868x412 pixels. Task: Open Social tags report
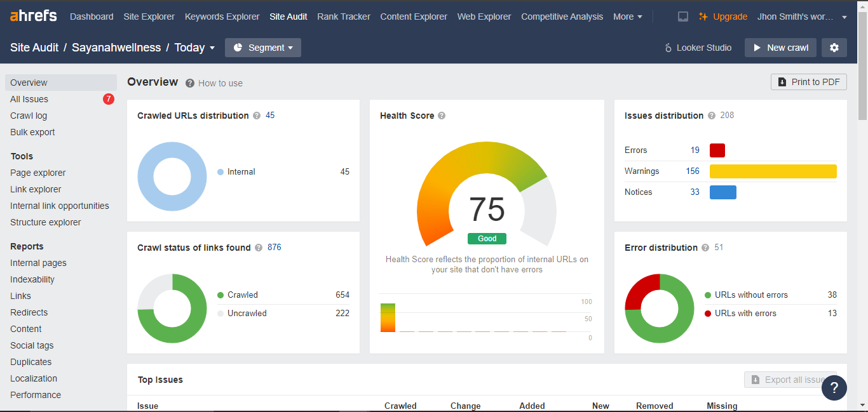[32, 345]
